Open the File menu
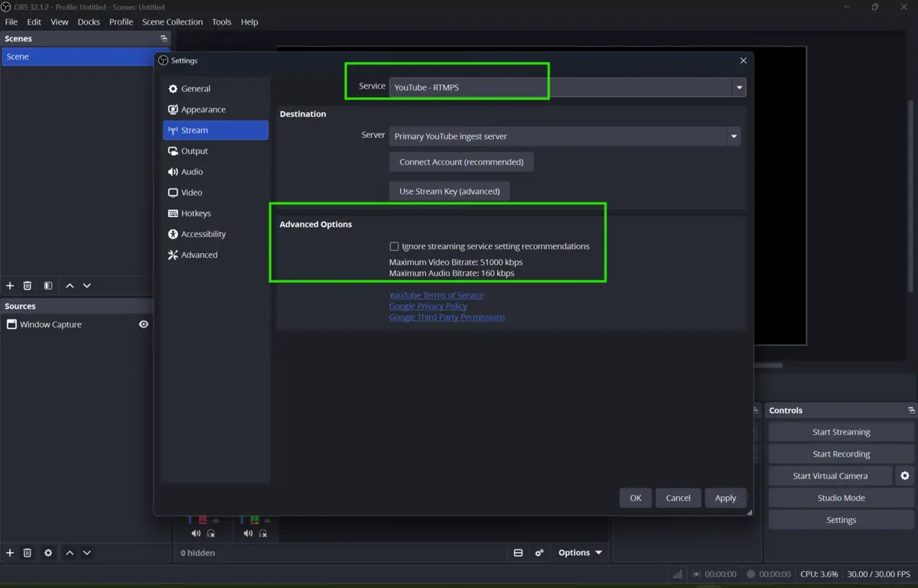The width and height of the screenshot is (918, 588). (x=11, y=21)
